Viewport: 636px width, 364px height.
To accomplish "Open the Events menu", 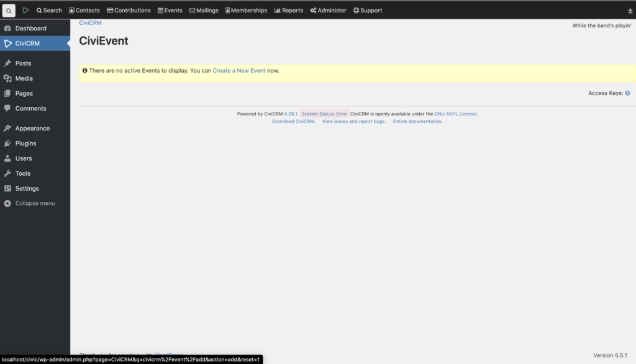I will pos(170,11).
